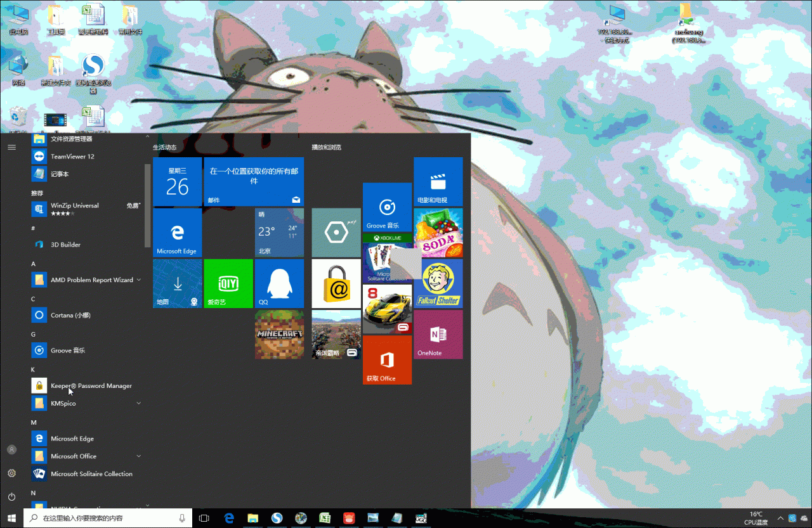Open the OneNote tile
Image resolution: width=812 pixels, height=528 pixels.
click(438, 334)
